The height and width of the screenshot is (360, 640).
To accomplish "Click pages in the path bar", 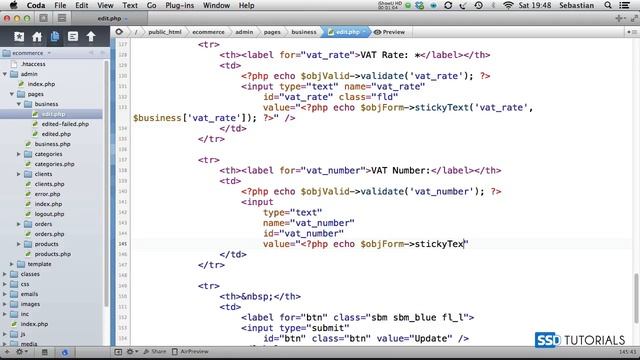I will click(x=272, y=32).
